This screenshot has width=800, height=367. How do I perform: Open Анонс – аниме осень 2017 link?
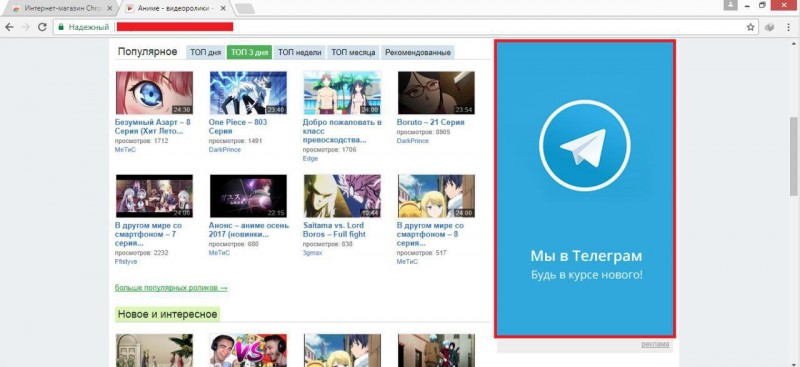[x=248, y=230]
